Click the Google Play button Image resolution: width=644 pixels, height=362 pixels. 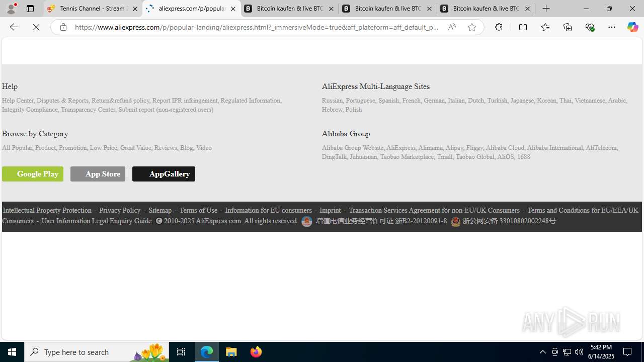tap(33, 174)
